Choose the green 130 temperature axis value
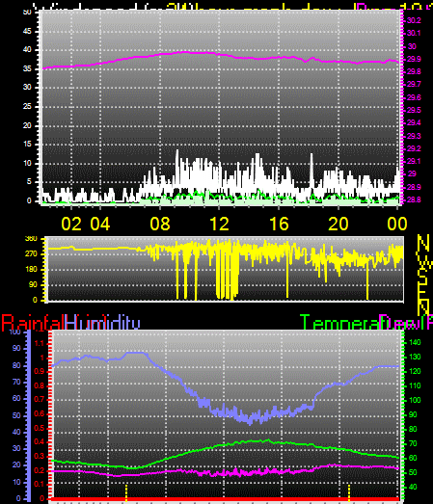Screen dimensions: 433x504 (x=415, y=358)
